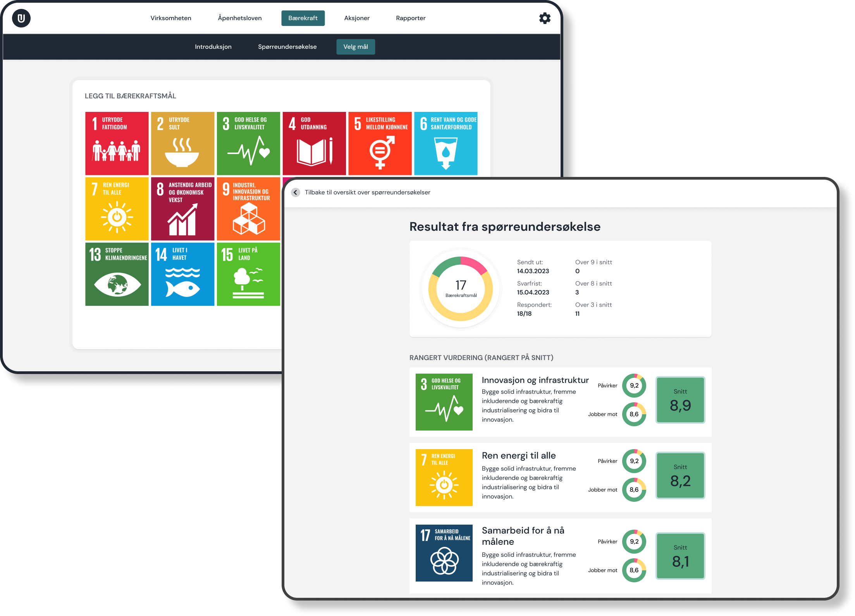Click goal 17 Samarbeid icon in results
Image resolution: width=855 pixels, height=616 pixels.
click(x=444, y=553)
